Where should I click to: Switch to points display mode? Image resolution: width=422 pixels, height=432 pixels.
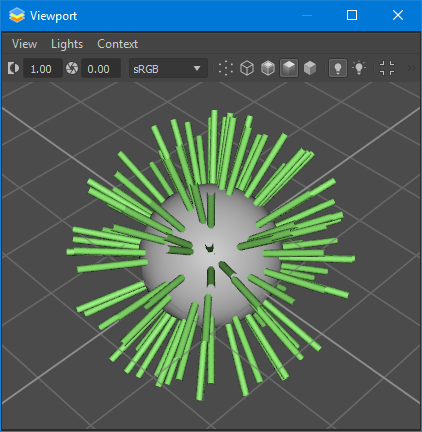(226, 68)
